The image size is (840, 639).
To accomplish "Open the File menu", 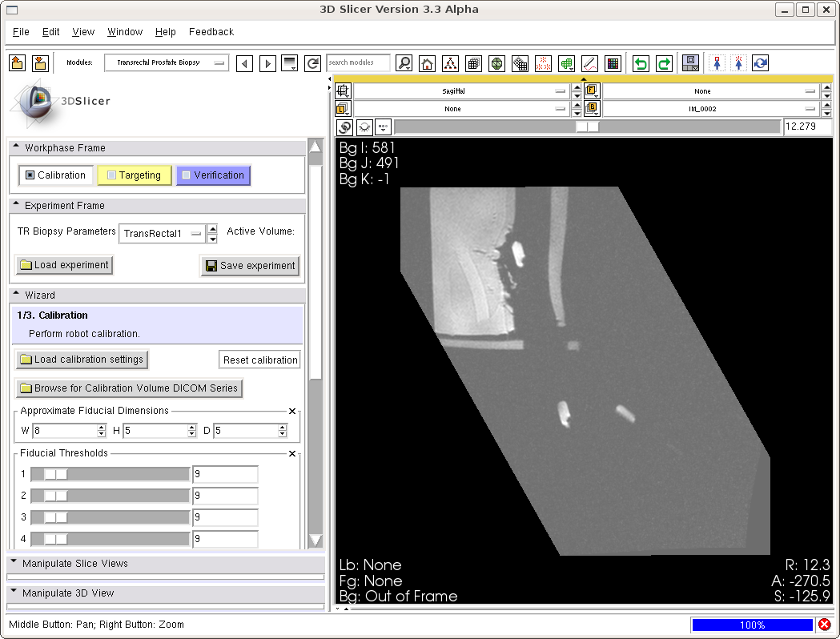I will [21, 32].
